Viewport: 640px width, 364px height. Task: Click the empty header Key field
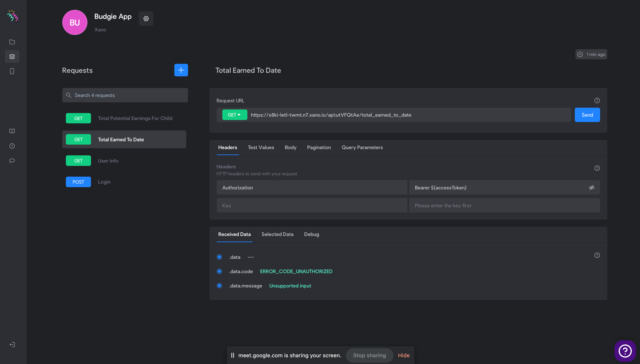click(x=312, y=205)
